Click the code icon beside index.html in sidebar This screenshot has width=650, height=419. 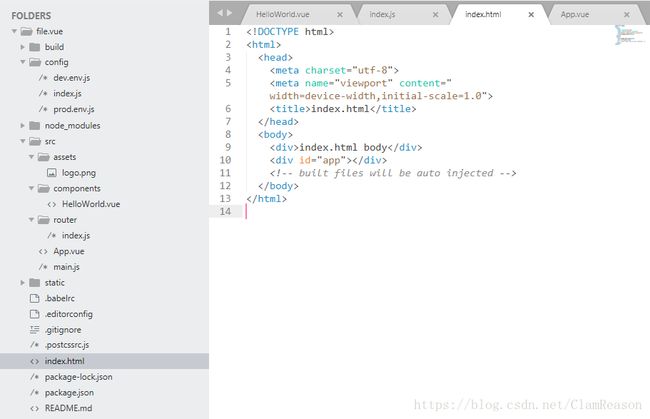tap(35, 361)
